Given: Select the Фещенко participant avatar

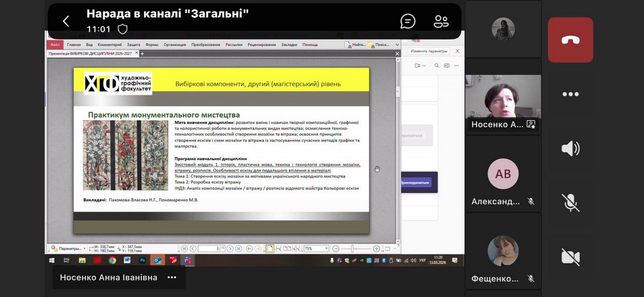Looking at the screenshot, I should tap(503, 251).
